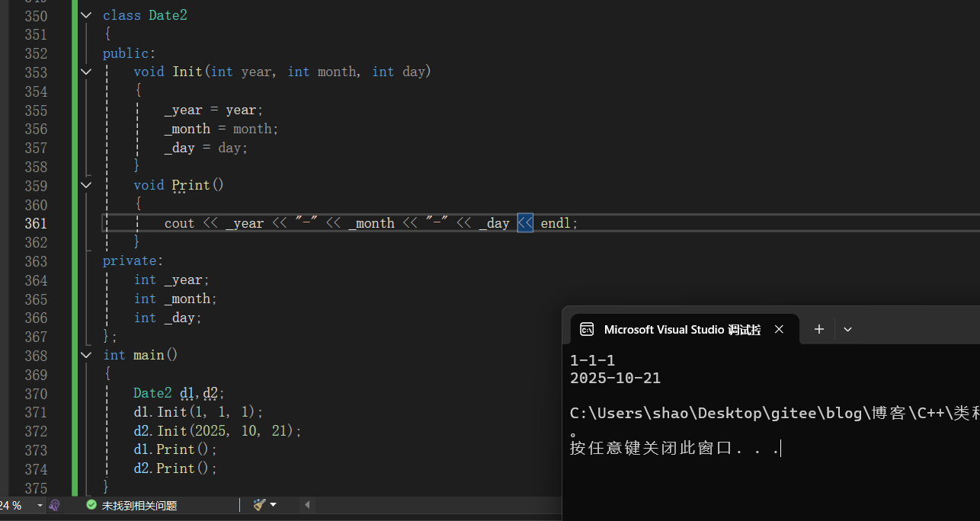The height and width of the screenshot is (521, 980).
Task: Click the console terminal icon on the tab
Action: [587, 329]
